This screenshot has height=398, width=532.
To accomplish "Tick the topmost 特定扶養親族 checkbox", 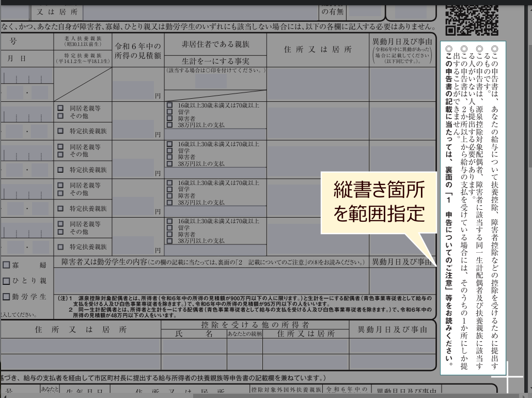I will 60,131.
